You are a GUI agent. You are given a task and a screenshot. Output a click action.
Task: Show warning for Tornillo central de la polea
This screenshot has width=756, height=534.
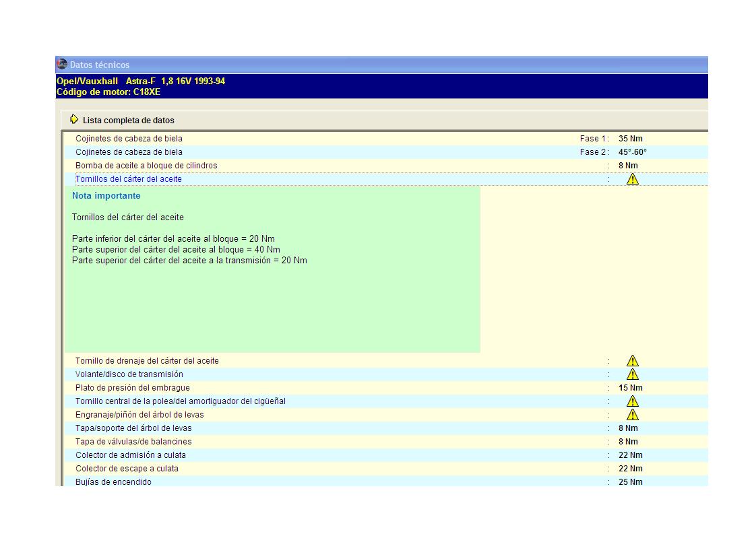click(632, 401)
